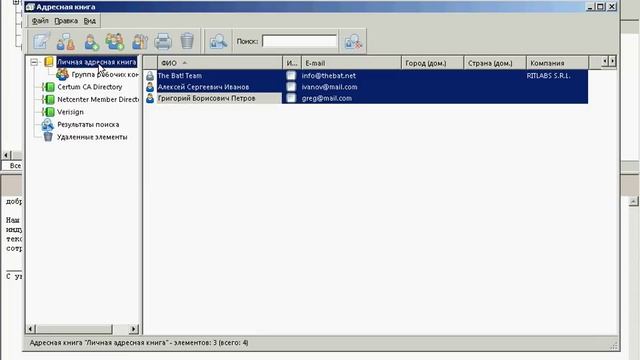Click the green icon of Netcenter Member Directory
The height and width of the screenshot is (360, 640).
(49, 99)
